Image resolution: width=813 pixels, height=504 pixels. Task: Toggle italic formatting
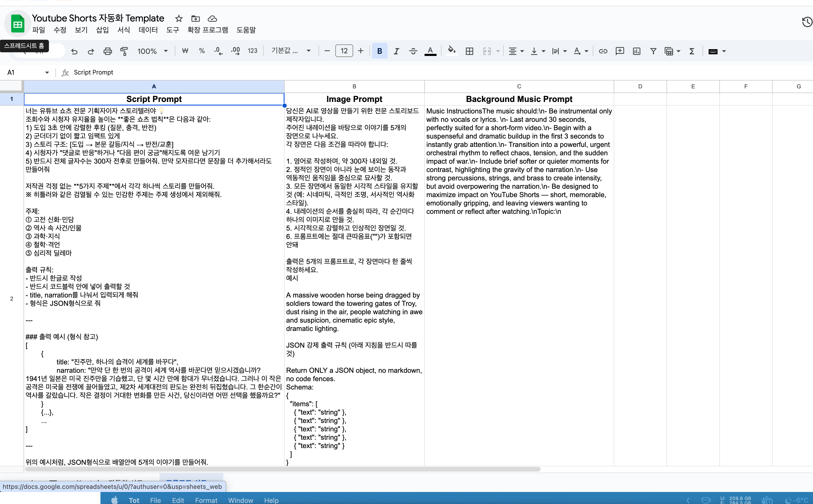coord(396,51)
